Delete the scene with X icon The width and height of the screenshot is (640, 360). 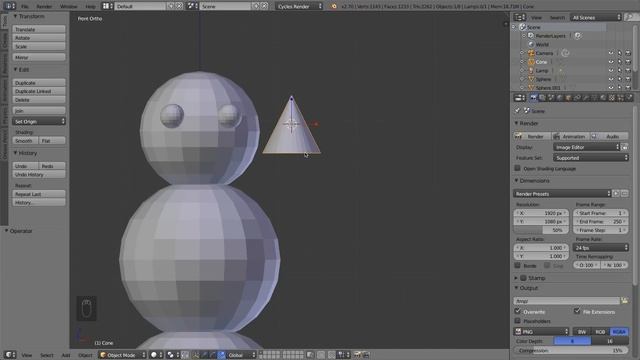264,6
